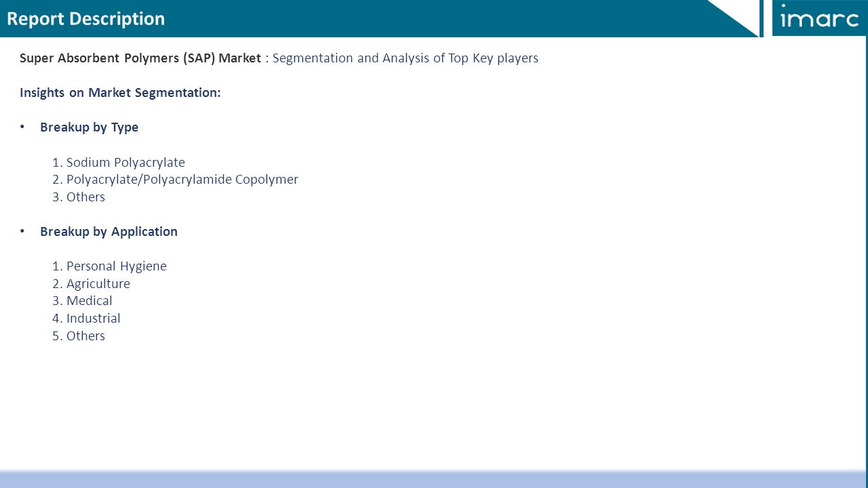
Task: Click the 'Report Description' header title
Action: pos(85,19)
